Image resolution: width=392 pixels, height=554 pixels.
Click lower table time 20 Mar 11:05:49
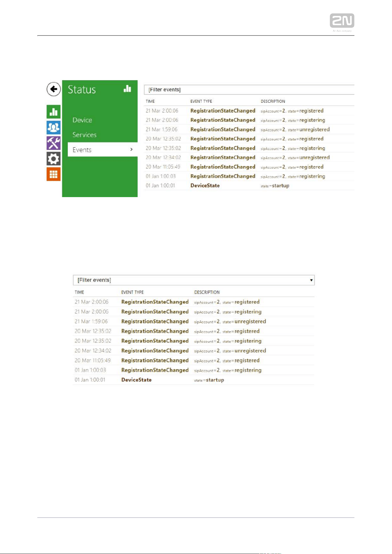(93, 360)
